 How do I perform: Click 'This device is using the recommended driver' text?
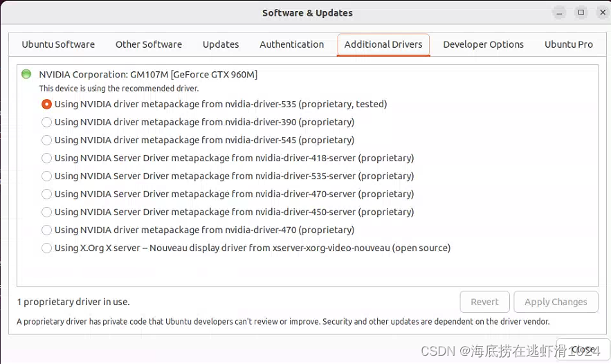(119, 89)
